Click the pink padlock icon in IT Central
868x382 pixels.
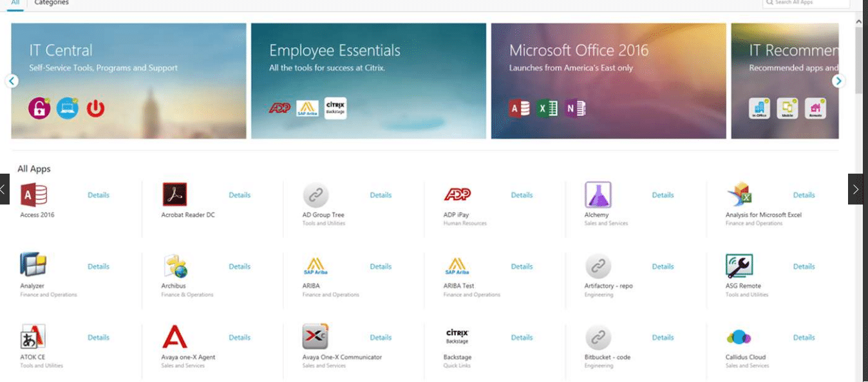tap(39, 108)
